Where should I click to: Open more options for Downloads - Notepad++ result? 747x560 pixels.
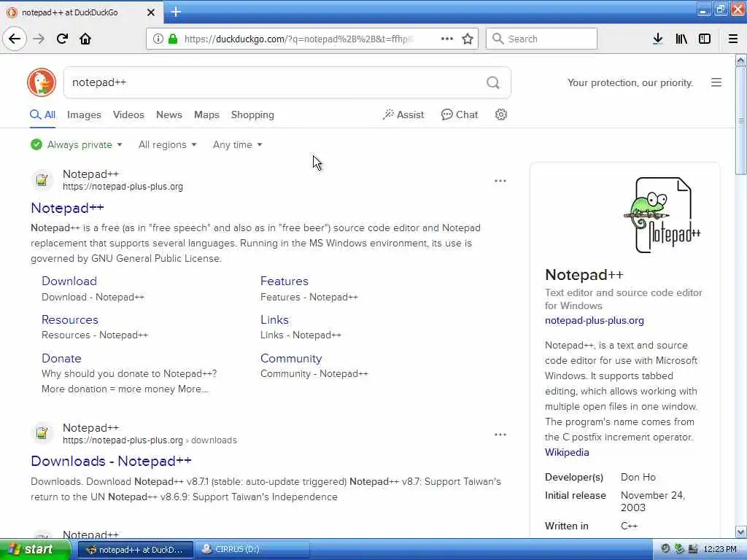pos(500,435)
